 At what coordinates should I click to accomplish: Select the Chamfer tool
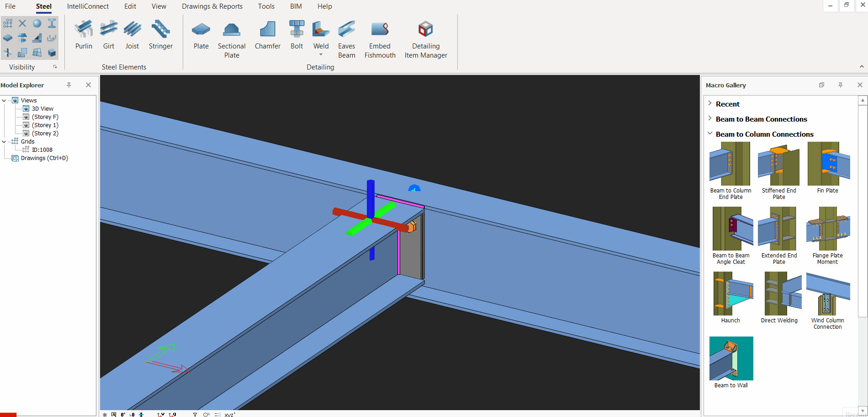pyautogui.click(x=267, y=35)
